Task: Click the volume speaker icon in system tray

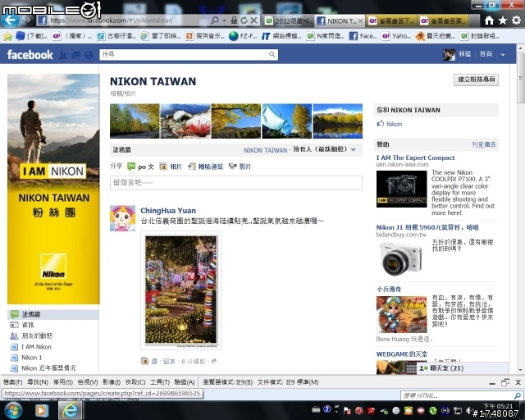Action: [469, 411]
